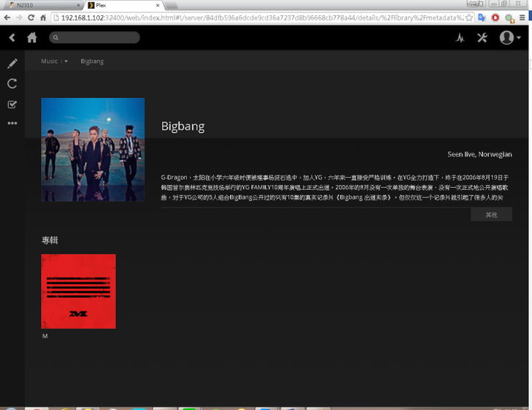
Task: Bookmark this page with the star
Action: [469, 17]
